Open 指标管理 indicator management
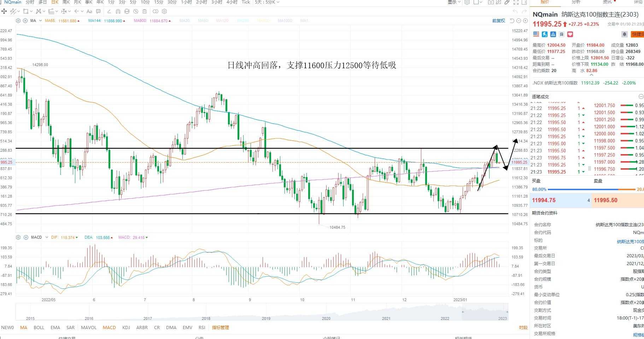Screen dimensions: 644x339 click(220, 328)
